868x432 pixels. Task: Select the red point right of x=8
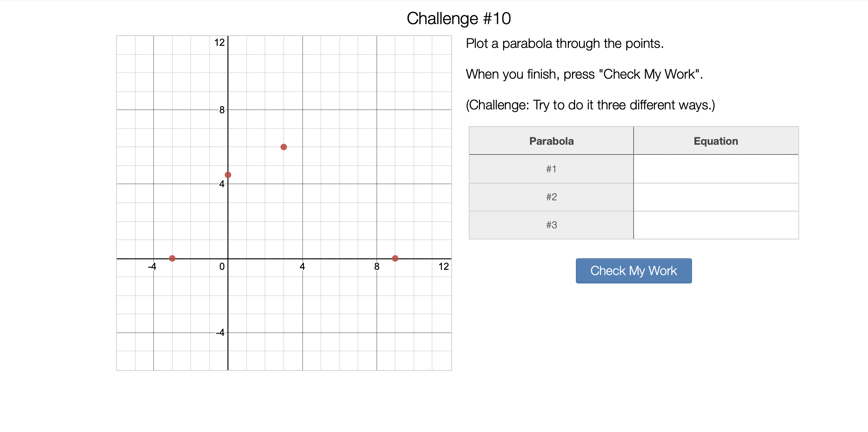395,258
